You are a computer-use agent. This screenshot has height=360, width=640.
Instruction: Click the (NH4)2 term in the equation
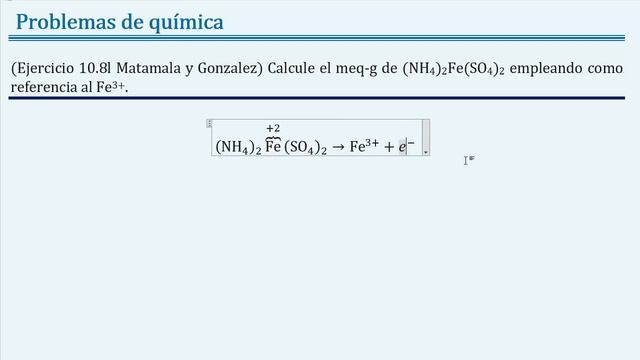click(x=238, y=147)
